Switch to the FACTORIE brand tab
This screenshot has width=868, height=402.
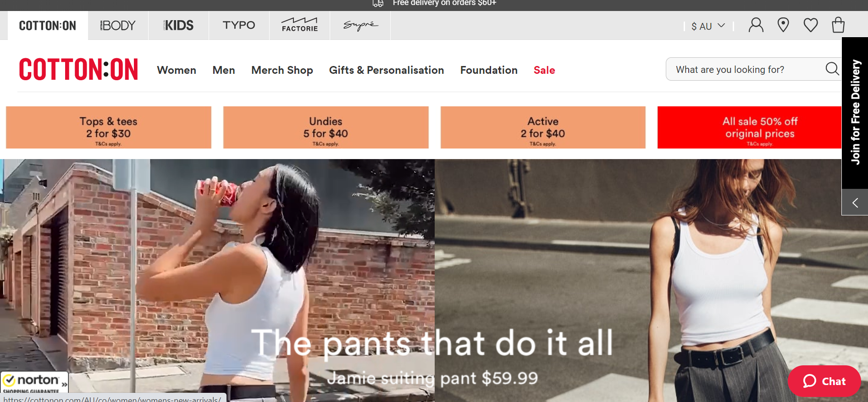tap(299, 25)
